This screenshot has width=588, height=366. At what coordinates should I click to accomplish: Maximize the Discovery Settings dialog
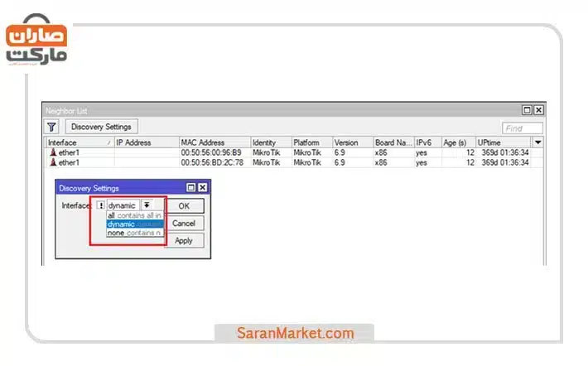pos(191,189)
